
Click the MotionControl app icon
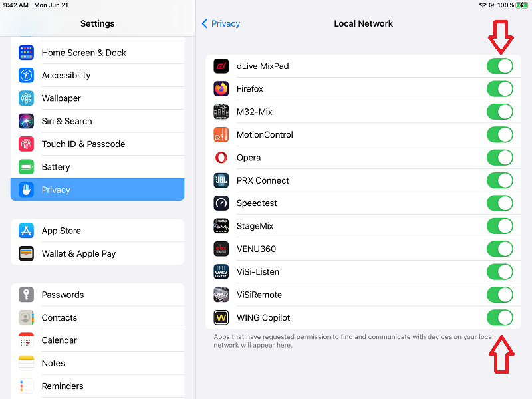point(221,135)
